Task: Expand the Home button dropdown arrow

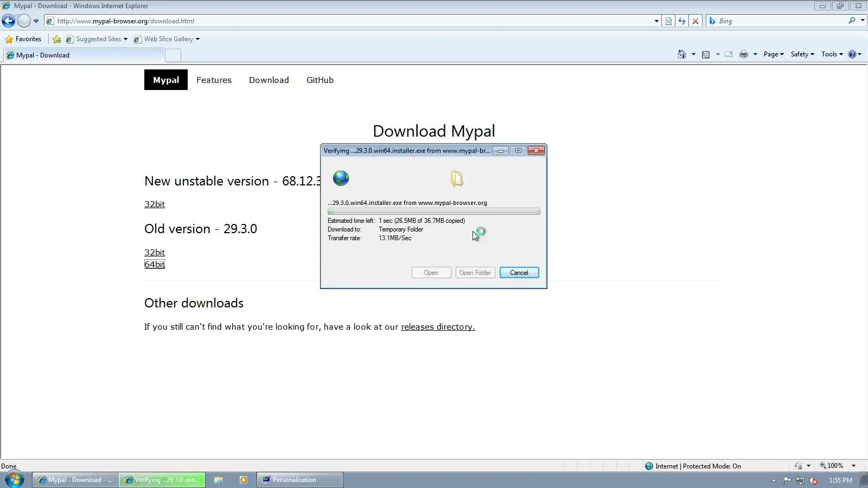Action: (693, 54)
